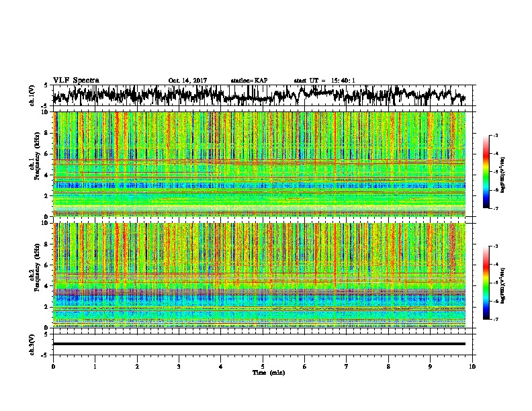
Task: Click the "8" tick on ch.2 frequency axis
Action: (47, 244)
